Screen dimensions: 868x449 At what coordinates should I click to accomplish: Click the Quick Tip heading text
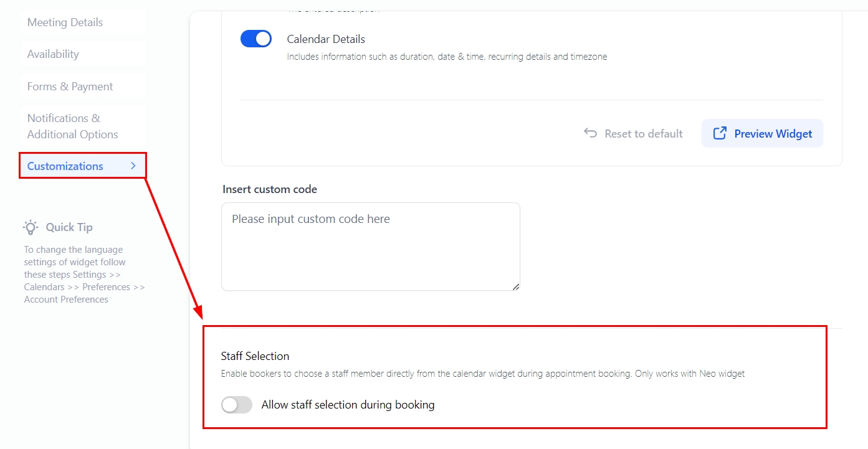(x=69, y=227)
